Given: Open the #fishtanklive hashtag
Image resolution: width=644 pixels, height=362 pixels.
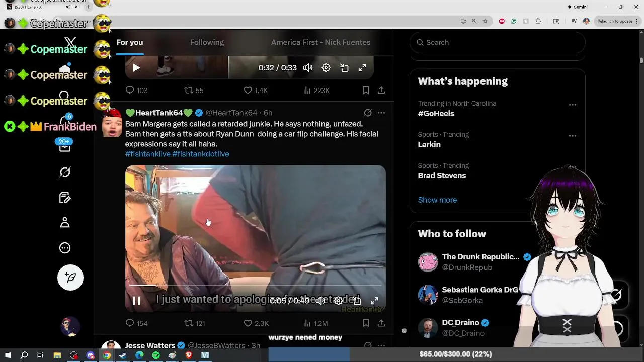Looking at the screenshot, I should click(x=148, y=154).
